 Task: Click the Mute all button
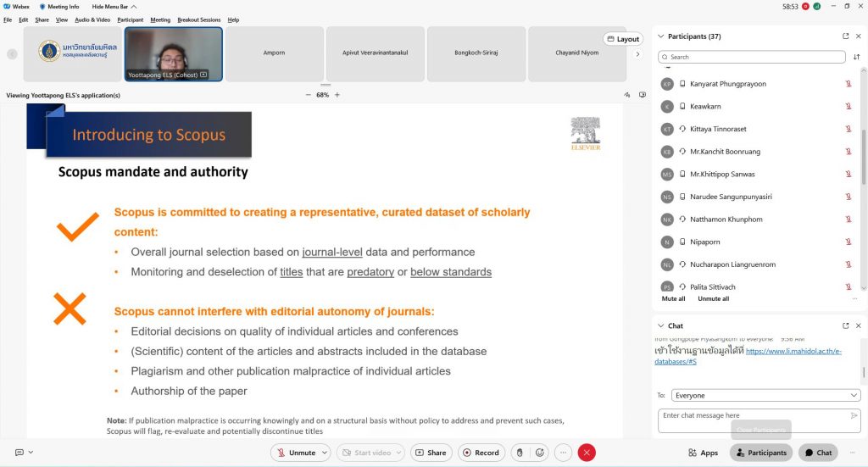(673, 298)
